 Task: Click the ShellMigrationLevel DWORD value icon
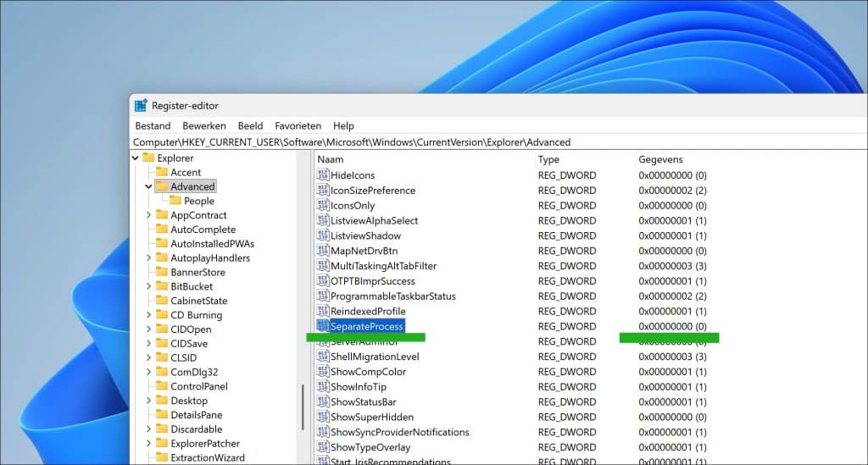pyautogui.click(x=323, y=357)
